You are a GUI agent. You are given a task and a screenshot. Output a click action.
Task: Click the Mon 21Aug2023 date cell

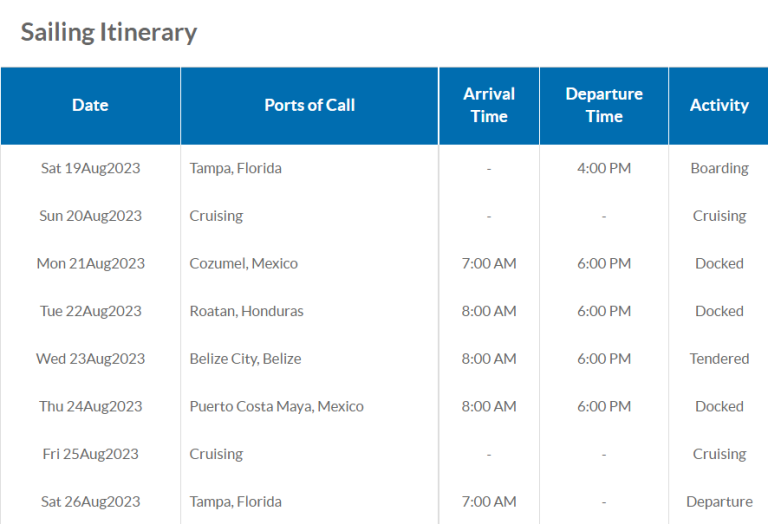point(91,263)
